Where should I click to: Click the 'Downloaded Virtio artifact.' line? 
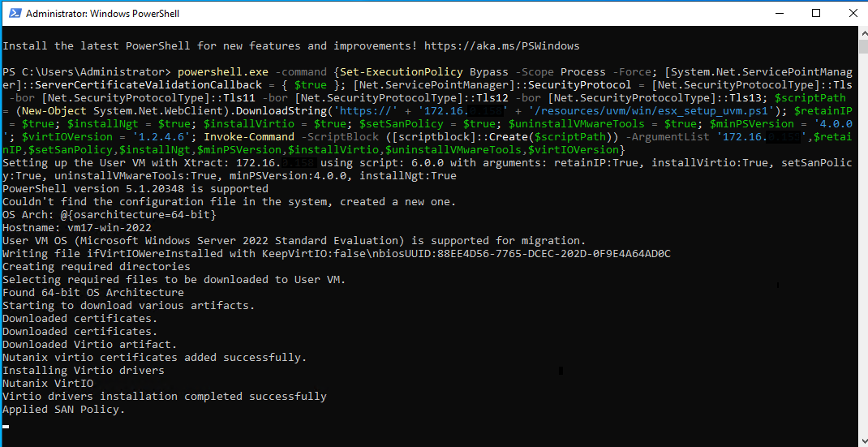pyautogui.click(x=89, y=345)
